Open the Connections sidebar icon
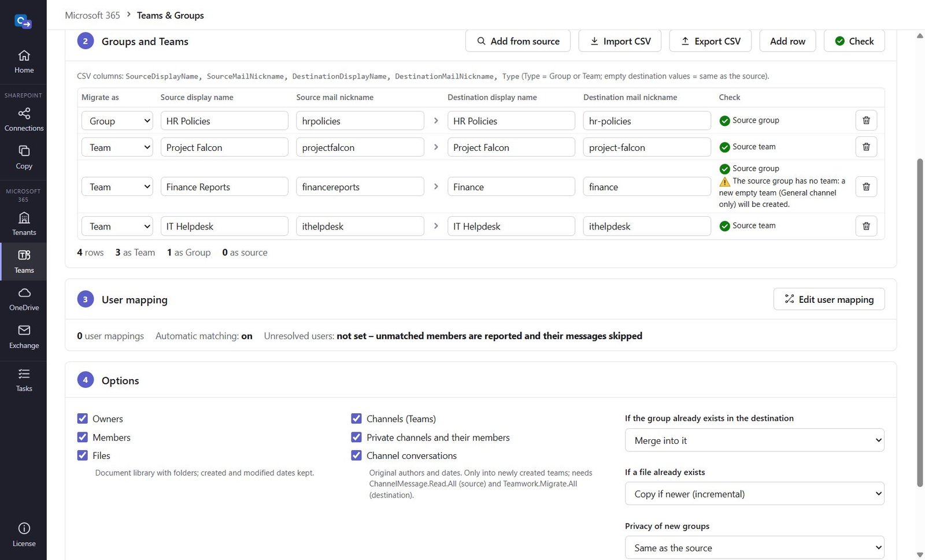The height and width of the screenshot is (560, 925). (x=24, y=120)
